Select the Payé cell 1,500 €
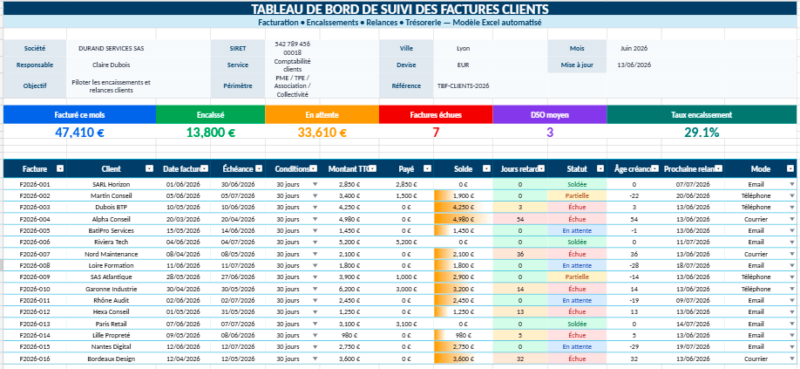This screenshot has height=369, width=800. pos(406,195)
